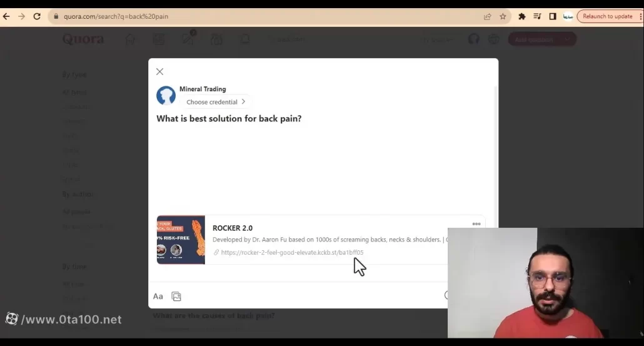Click the Mineral Trading author name
Screen dimensions: 644x346
click(x=203, y=89)
